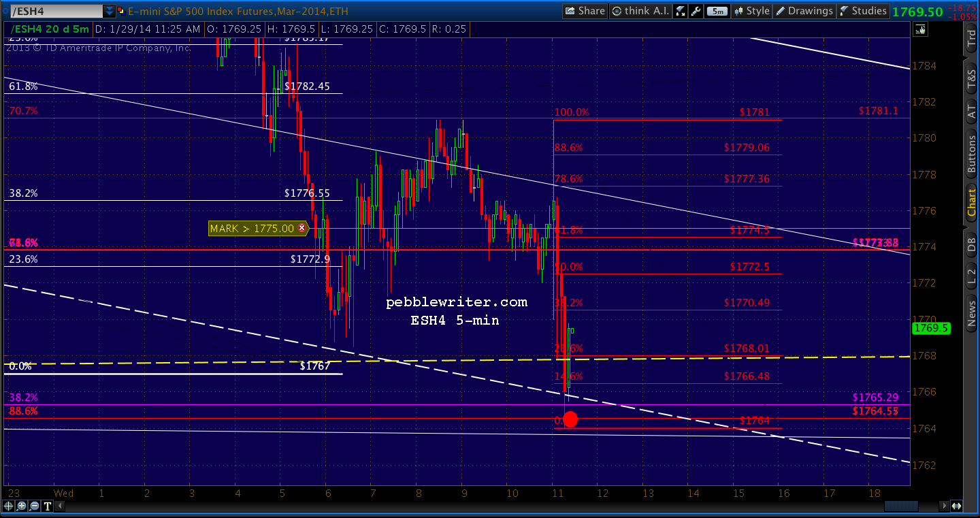Click the O: 1769.25 open value
980x518 pixels.
(233, 29)
